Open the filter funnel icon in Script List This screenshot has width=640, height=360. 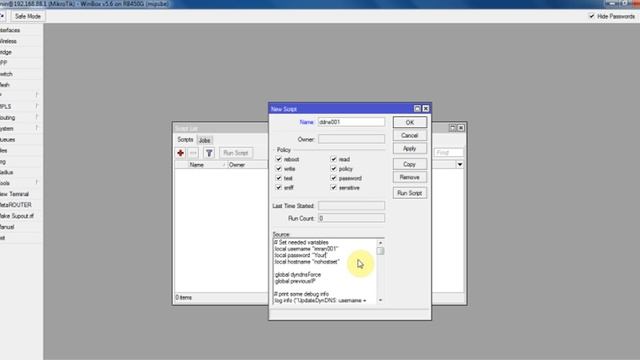click(209, 153)
